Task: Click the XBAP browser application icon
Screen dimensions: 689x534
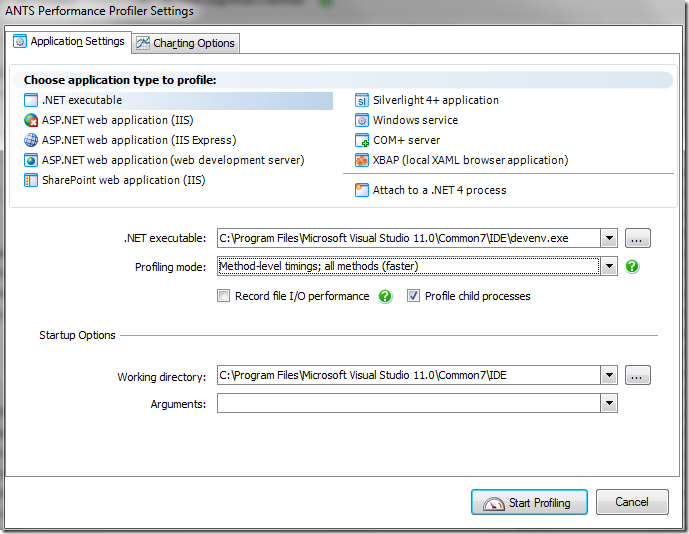Action: pos(362,160)
